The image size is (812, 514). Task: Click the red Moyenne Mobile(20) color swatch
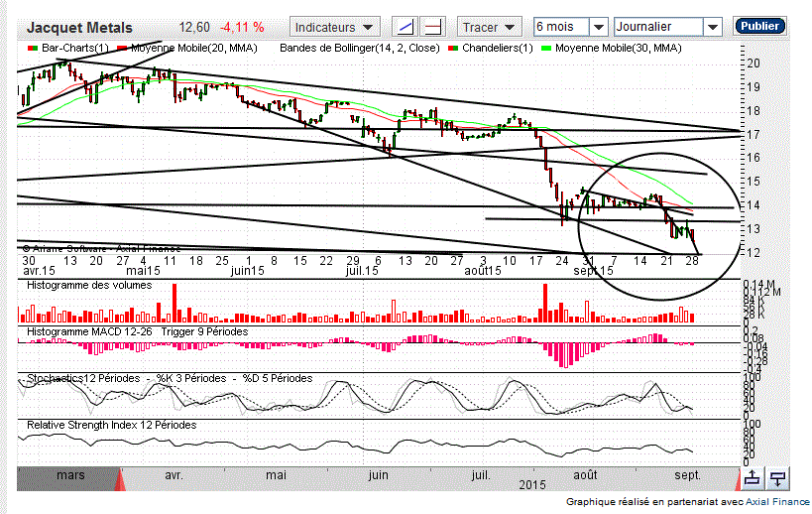[x=122, y=49]
